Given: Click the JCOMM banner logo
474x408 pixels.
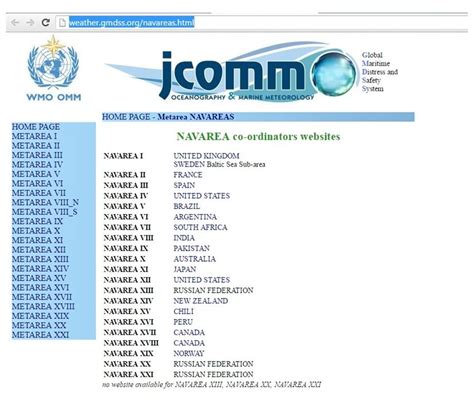Looking at the screenshot, I should pos(231,72).
